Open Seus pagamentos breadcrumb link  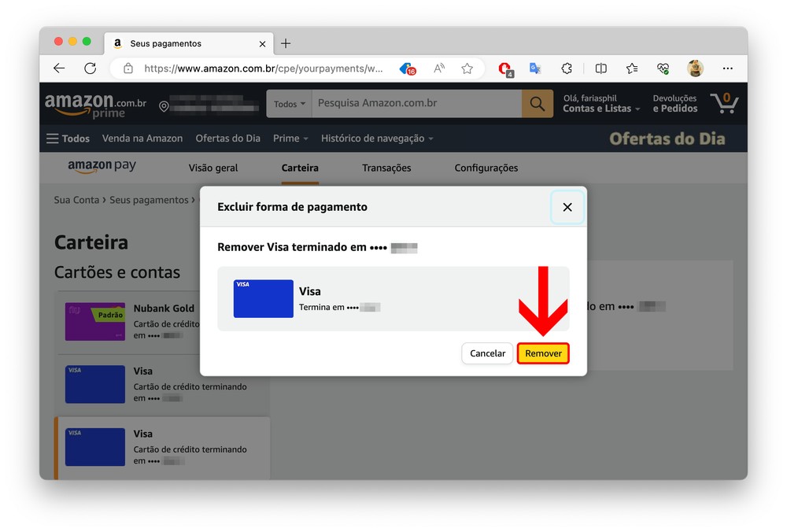pyautogui.click(x=149, y=200)
